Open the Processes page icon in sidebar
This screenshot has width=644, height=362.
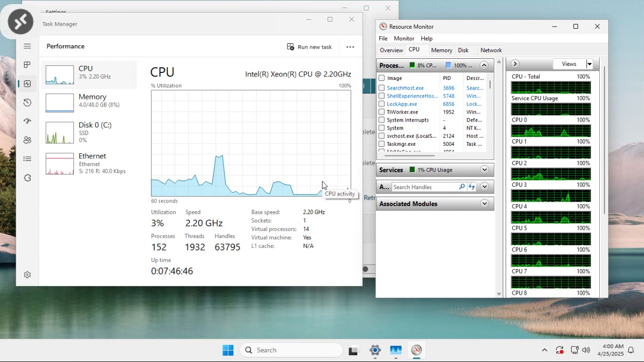pyautogui.click(x=27, y=65)
